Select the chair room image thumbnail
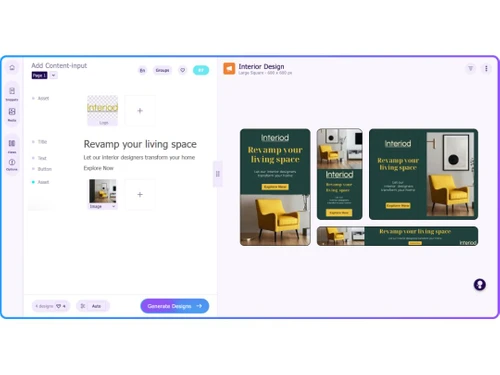The width and height of the screenshot is (500, 375). pyautogui.click(x=103, y=191)
